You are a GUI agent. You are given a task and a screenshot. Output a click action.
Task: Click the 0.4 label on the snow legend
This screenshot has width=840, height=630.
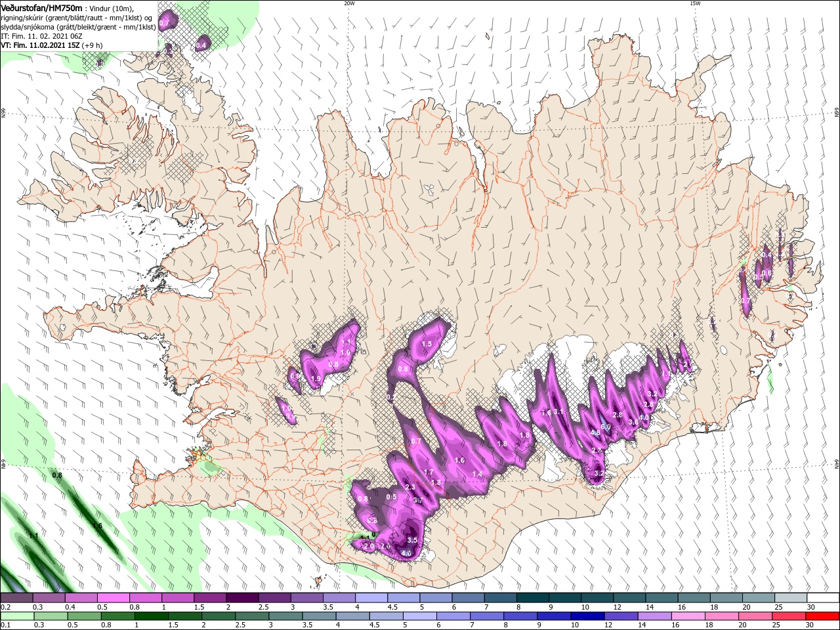70,607
